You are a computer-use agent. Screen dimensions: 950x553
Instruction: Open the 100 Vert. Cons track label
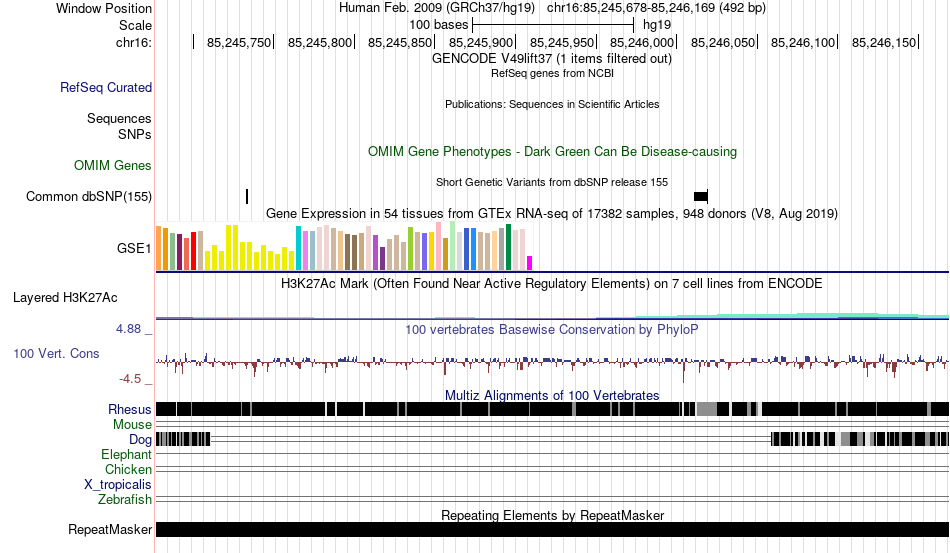56,354
